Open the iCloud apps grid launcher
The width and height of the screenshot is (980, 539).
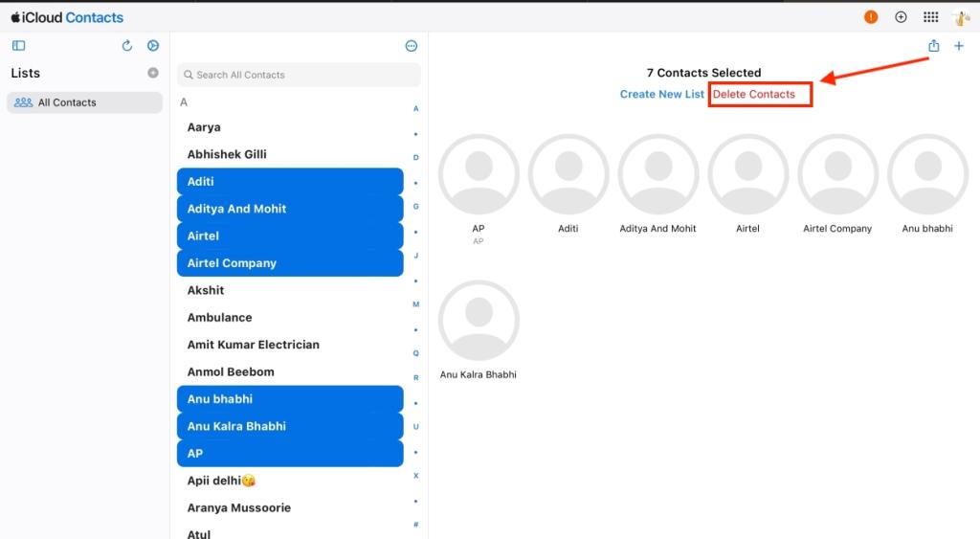coord(930,17)
